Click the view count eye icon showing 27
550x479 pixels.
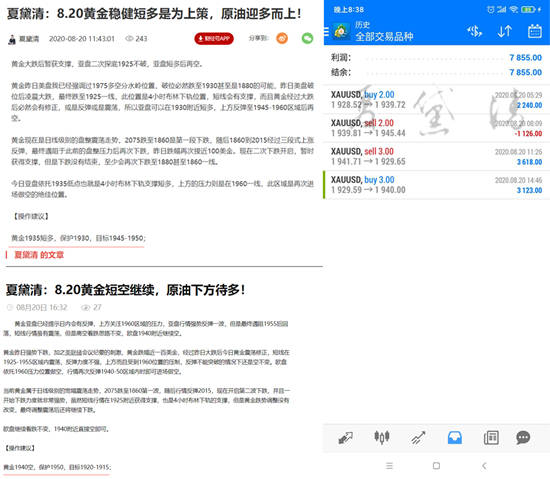tap(85, 308)
